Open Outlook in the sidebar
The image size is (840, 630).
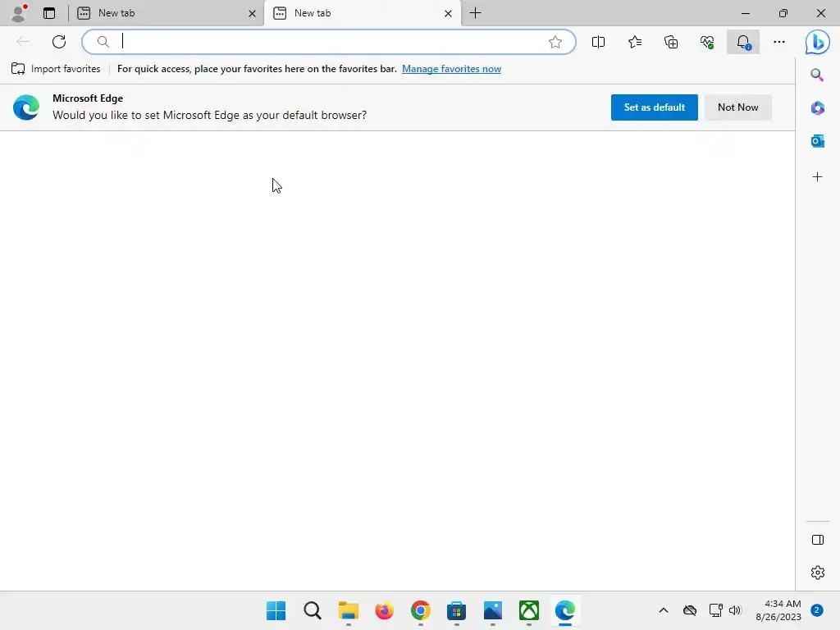(817, 141)
